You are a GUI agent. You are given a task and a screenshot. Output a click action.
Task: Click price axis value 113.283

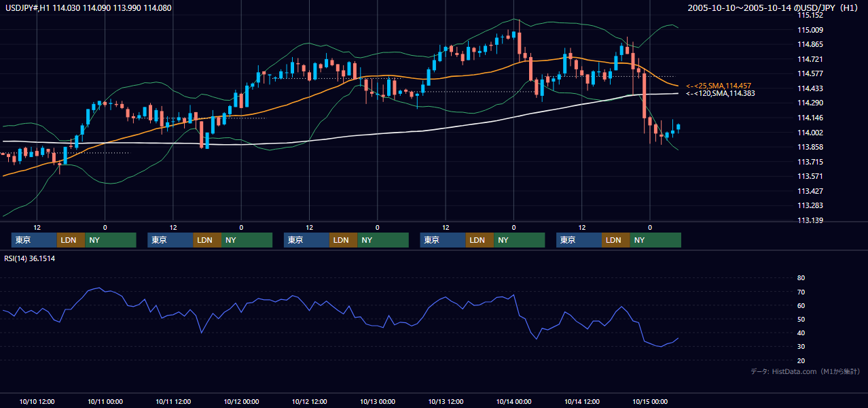(810, 205)
